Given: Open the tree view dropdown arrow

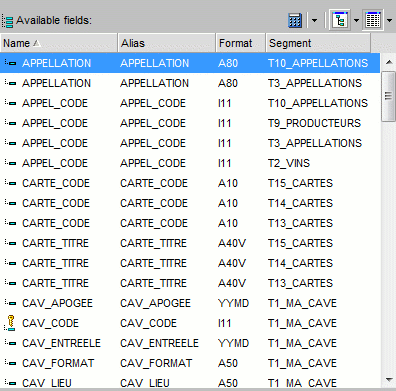Looking at the screenshot, I should click(x=356, y=21).
